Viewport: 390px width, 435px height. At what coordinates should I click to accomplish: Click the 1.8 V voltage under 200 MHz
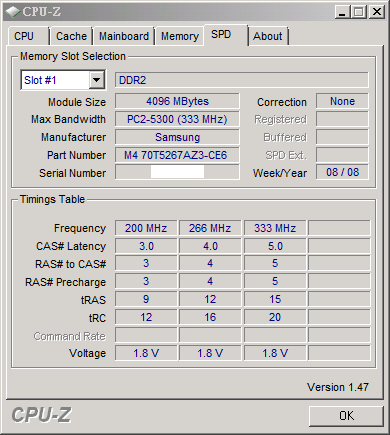click(146, 353)
